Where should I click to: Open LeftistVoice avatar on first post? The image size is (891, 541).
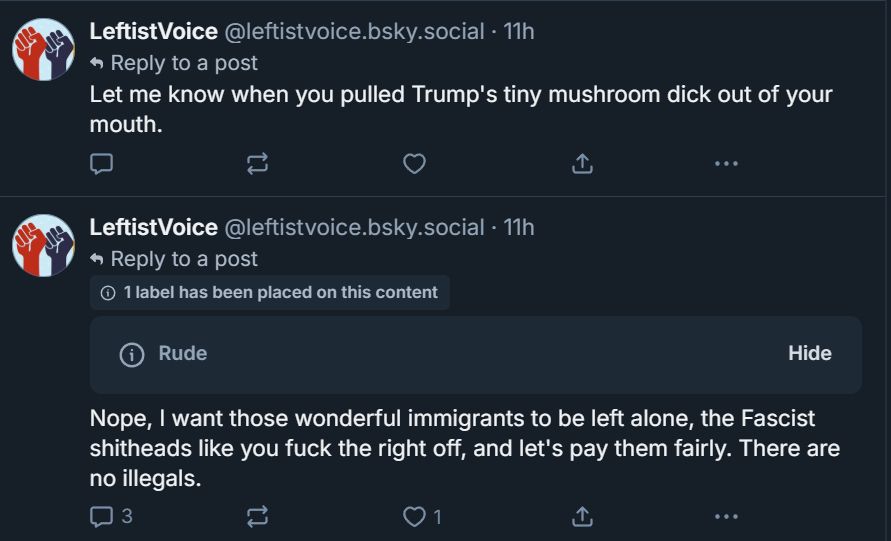point(43,49)
